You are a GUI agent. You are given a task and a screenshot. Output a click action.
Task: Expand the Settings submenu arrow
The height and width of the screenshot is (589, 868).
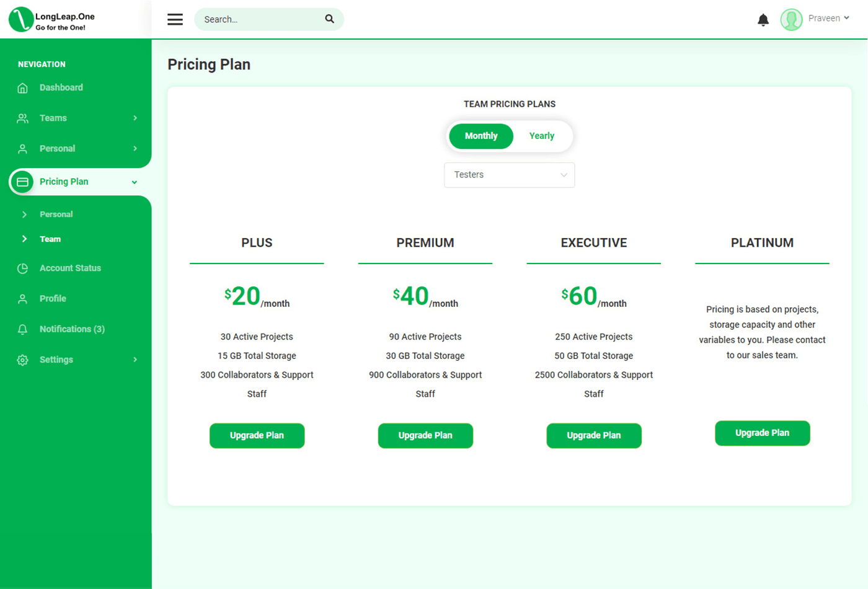tap(135, 360)
